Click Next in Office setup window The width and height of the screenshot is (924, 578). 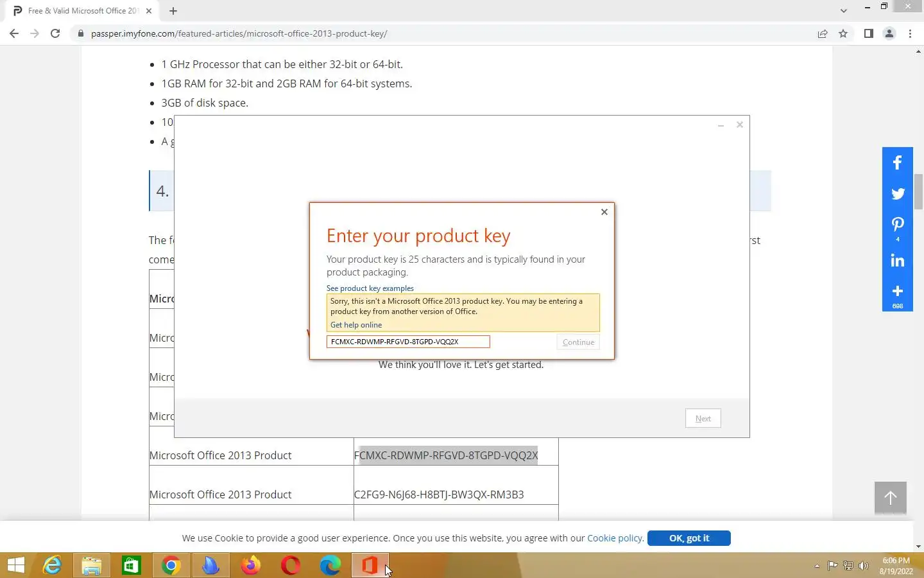(703, 419)
